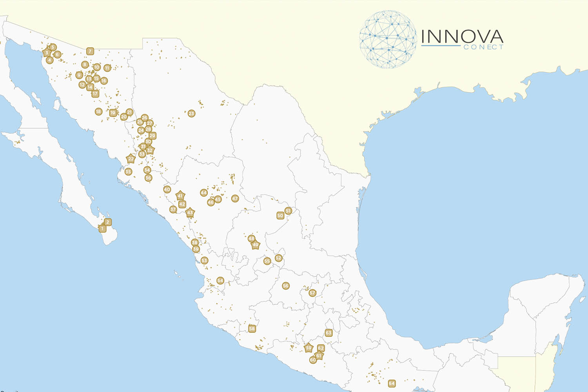Open circle marker number 47
This screenshot has height=392, width=588.
[x=235, y=199]
